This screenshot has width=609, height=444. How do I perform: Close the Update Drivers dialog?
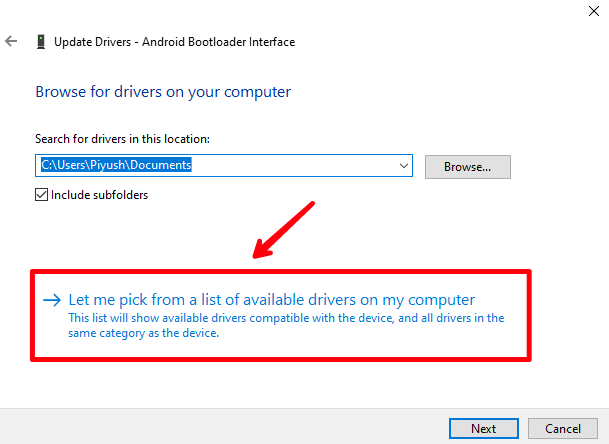click(x=593, y=11)
